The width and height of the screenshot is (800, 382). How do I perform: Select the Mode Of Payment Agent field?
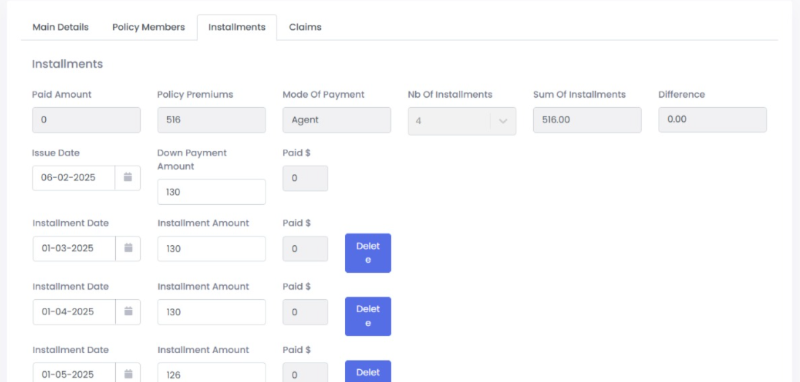337,120
